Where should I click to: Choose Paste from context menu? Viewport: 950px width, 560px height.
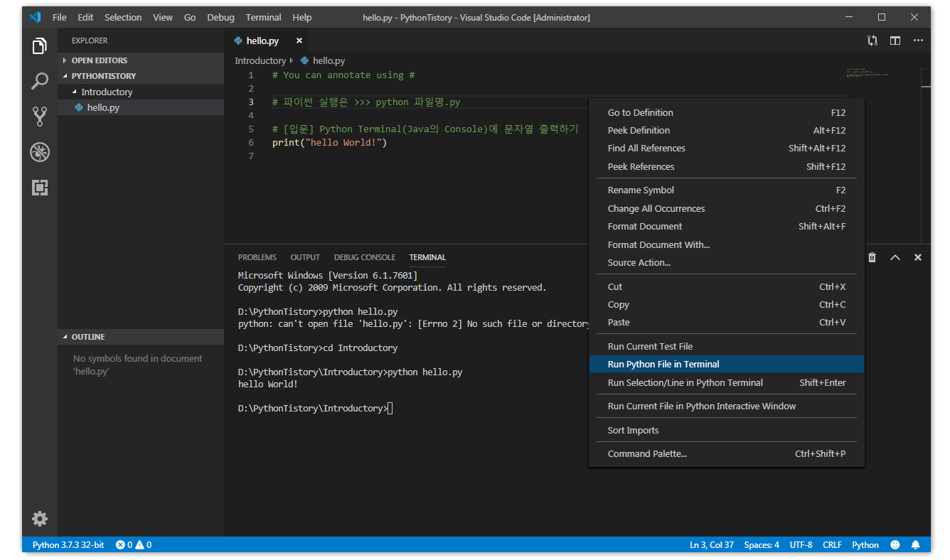point(727,322)
